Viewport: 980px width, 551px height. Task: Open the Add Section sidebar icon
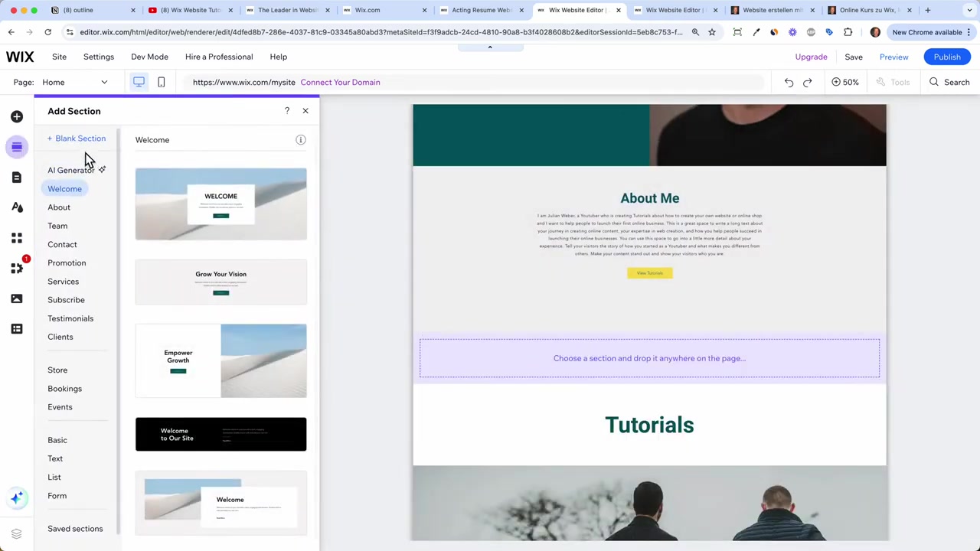[x=17, y=147]
